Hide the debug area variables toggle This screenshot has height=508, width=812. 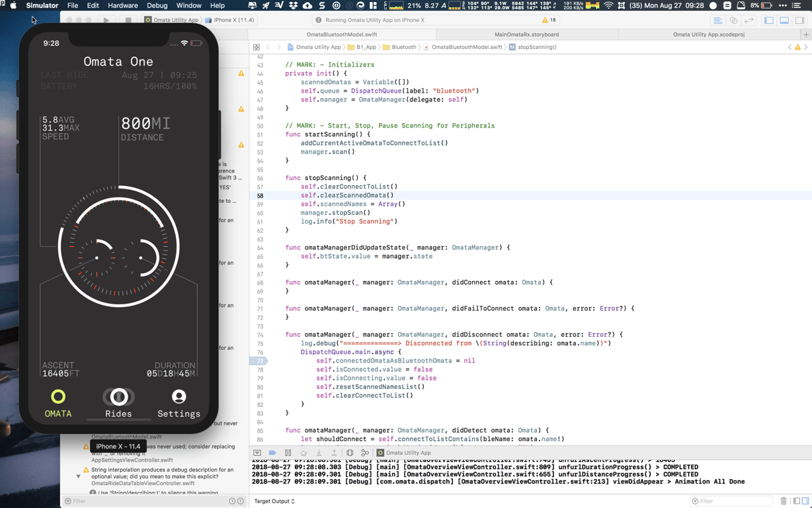257,453
